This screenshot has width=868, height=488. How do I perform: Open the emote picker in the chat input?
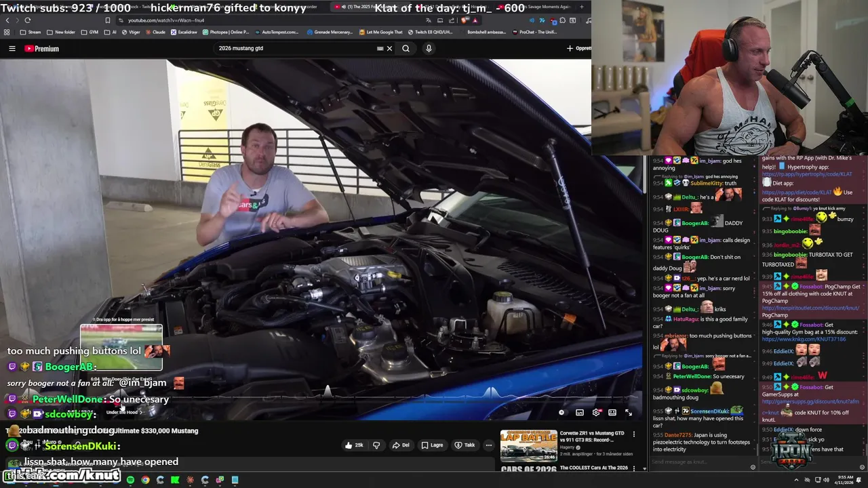752,467
